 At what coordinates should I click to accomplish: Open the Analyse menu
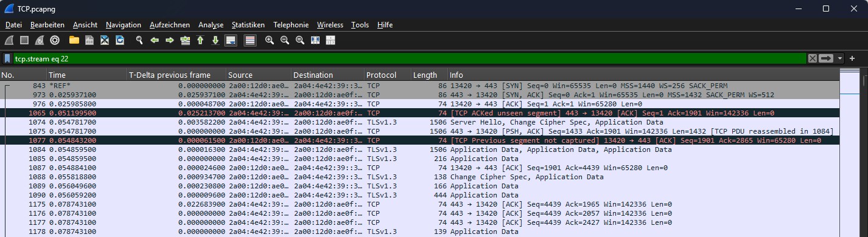coord(211,25)
